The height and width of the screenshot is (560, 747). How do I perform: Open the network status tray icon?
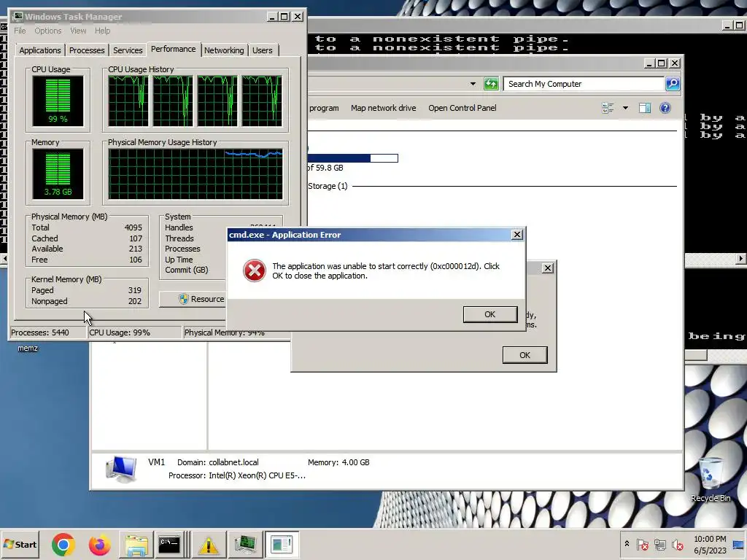659,544
